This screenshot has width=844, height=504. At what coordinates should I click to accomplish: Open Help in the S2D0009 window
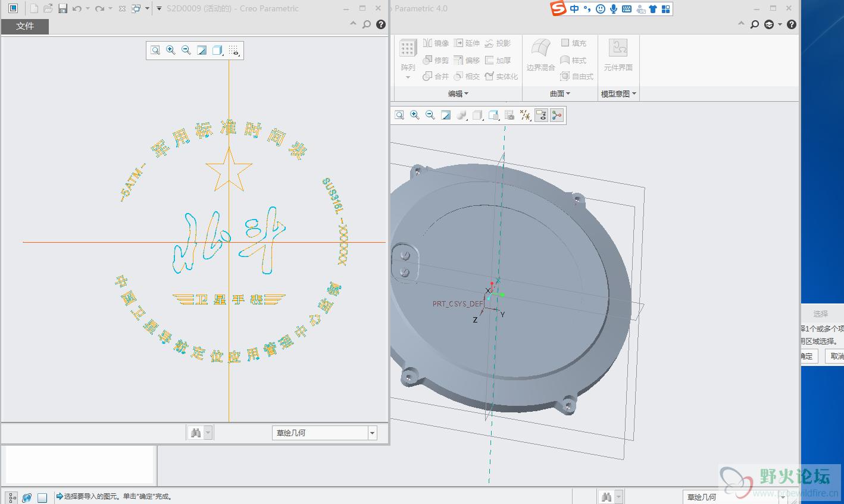click(381, 24)
